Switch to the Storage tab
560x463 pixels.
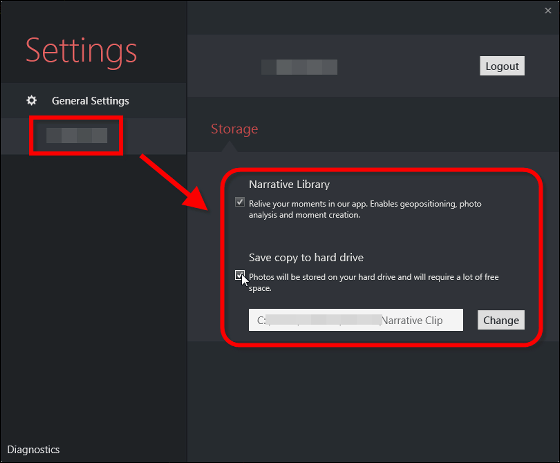[x=234, y=129]
